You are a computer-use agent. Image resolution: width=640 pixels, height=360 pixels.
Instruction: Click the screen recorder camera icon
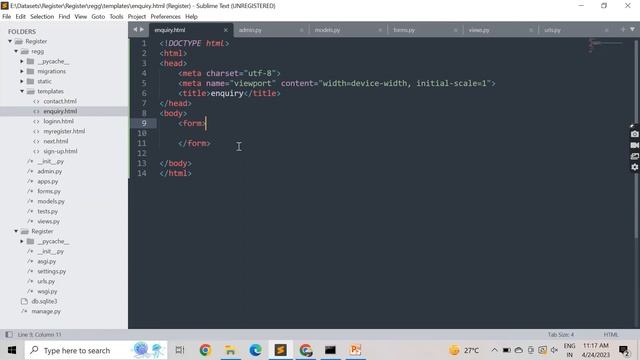click(x=634, y=134)
